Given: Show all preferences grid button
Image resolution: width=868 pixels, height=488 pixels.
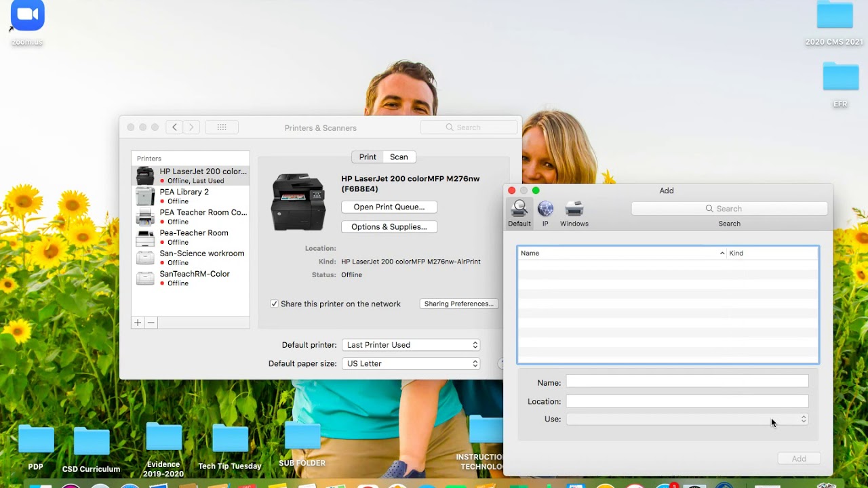Looking at the screenshot, I should pyautogui.click(x=221, y=127).
